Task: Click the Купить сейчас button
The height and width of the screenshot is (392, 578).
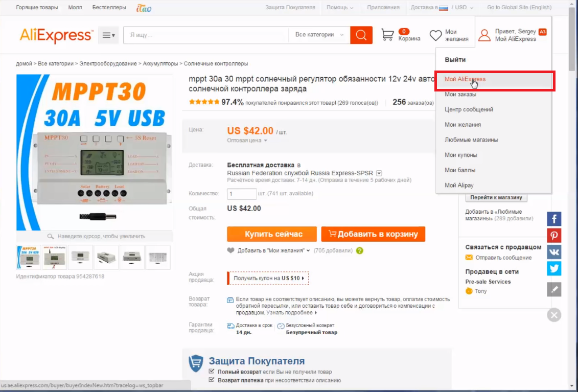Action: (272, 234)
